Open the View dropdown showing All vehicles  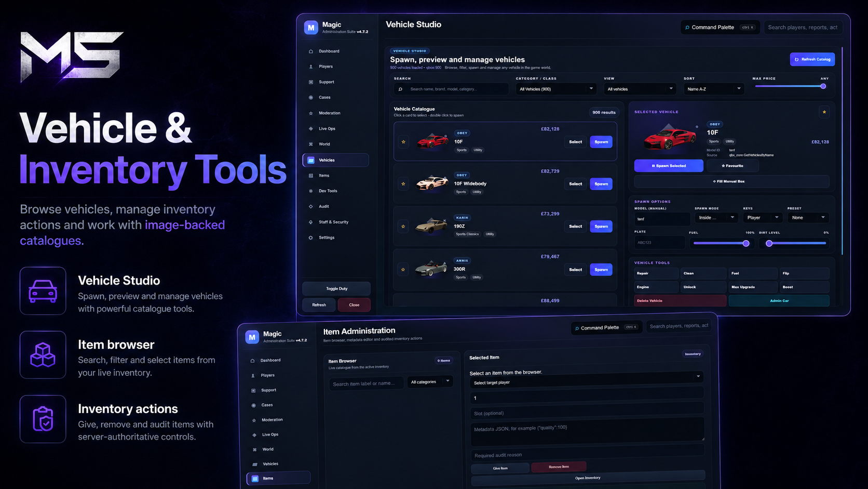coord(641,89)
